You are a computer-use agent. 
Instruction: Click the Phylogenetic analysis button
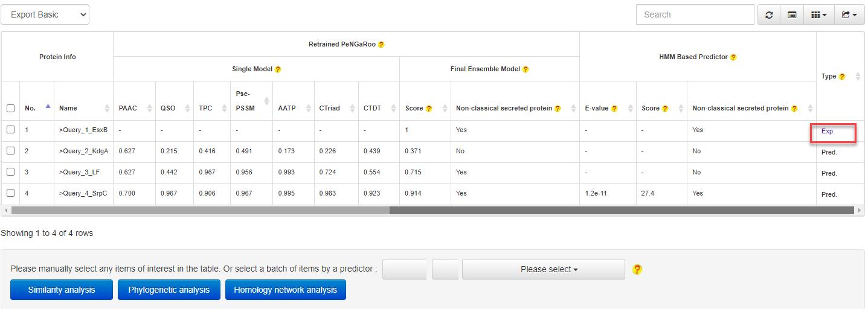click(169, 290)
